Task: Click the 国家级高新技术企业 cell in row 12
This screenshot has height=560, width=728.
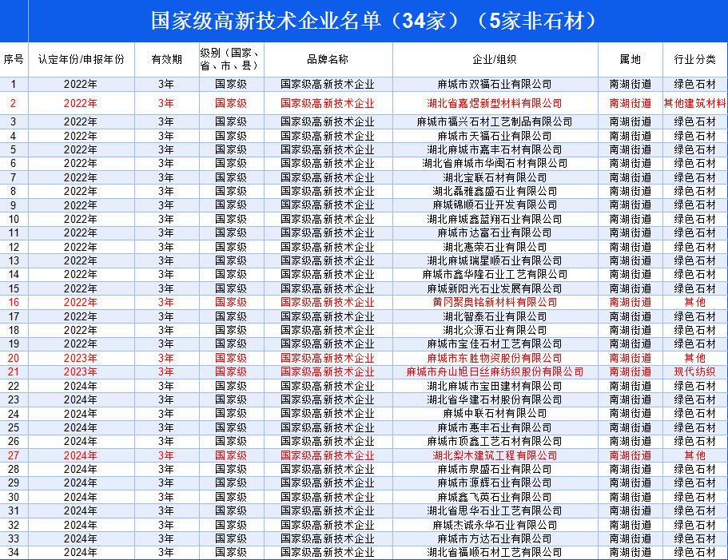Action: tap(328, 248)
